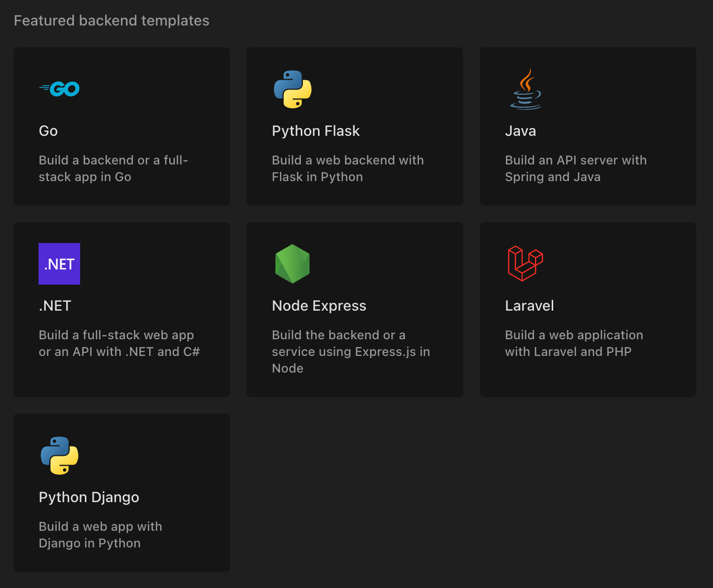Open the .NET template title
Screen dimensions: 713x588
pos(55,306)
